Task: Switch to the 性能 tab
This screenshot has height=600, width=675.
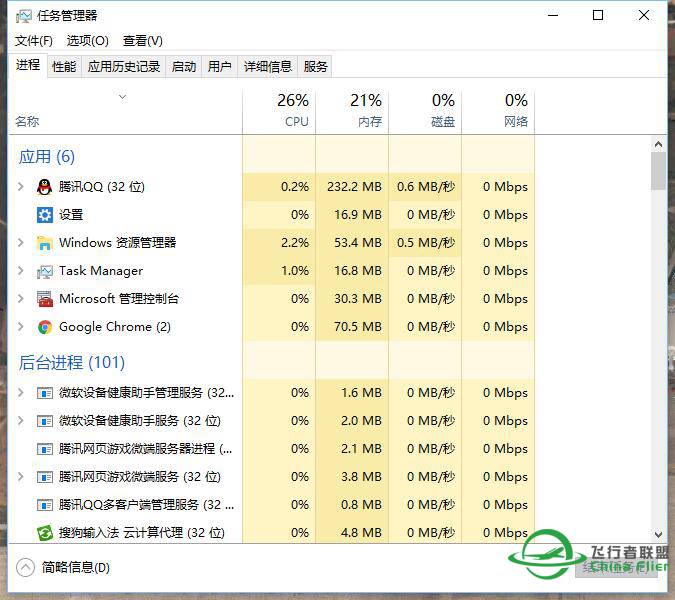Action: [x=64, y=67]
